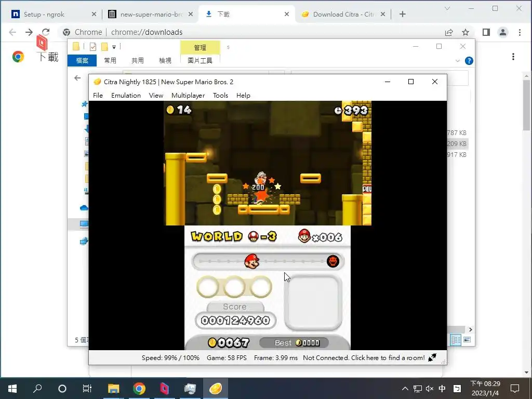Go back in Chrome
This screenshot has height=399, width=532.
coord(12,32)
